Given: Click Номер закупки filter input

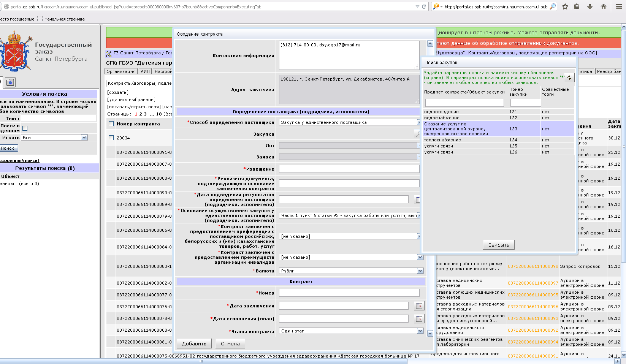Looking at the screenshot, I should pyautogui.click(x=526, y=103).
